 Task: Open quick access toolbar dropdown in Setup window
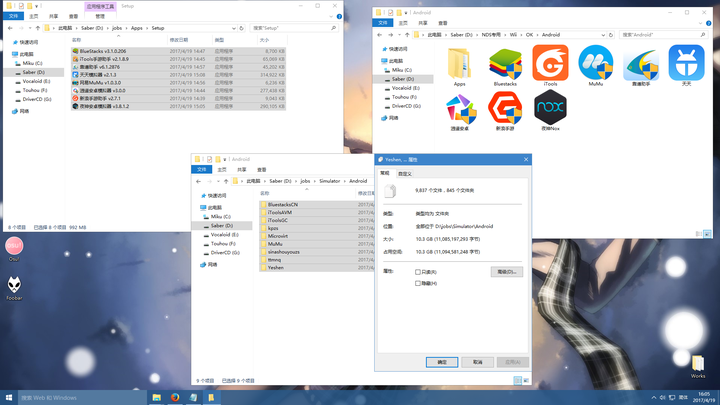[36, 6]
